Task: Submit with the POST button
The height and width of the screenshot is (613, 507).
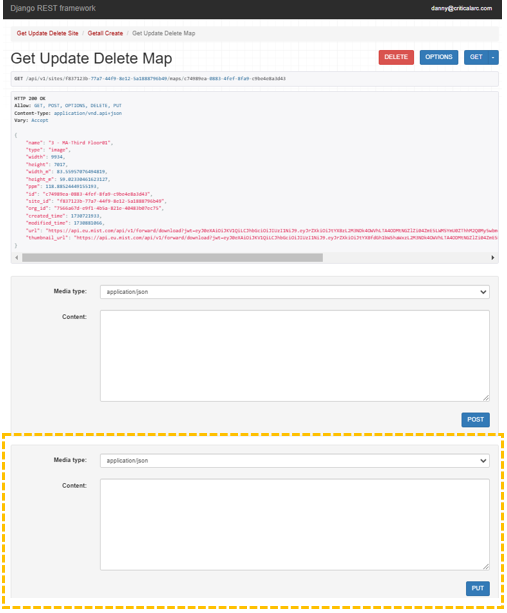Action: click(x=475, y=419)
